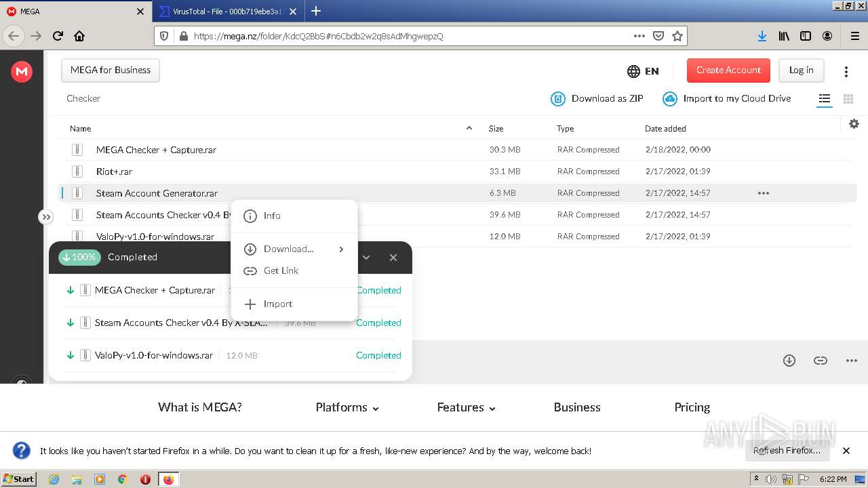Expand the Download submenu arrow
868x488 pixels.
click(341, 249)
